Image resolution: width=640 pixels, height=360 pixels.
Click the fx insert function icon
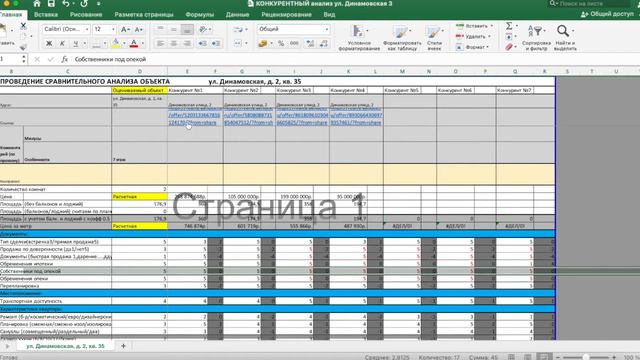[64, 59]
